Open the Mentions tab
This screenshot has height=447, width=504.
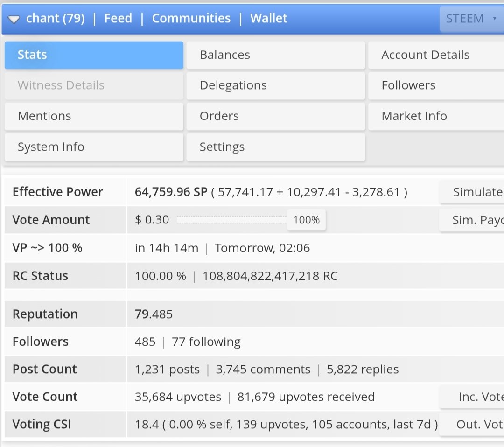tap(94, 116)
